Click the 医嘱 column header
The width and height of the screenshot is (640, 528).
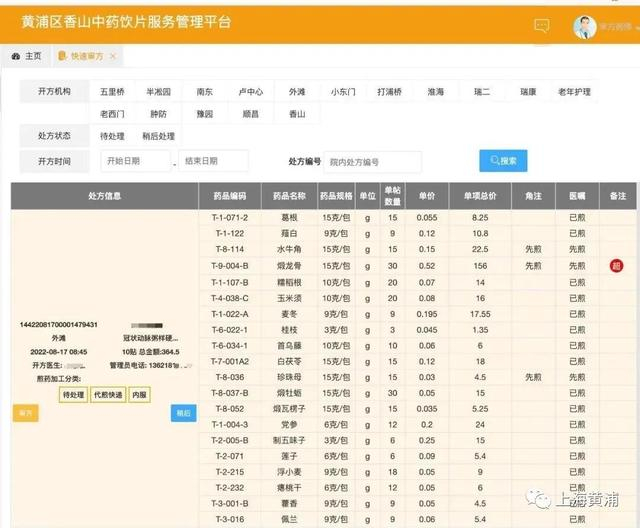point(577,196)
